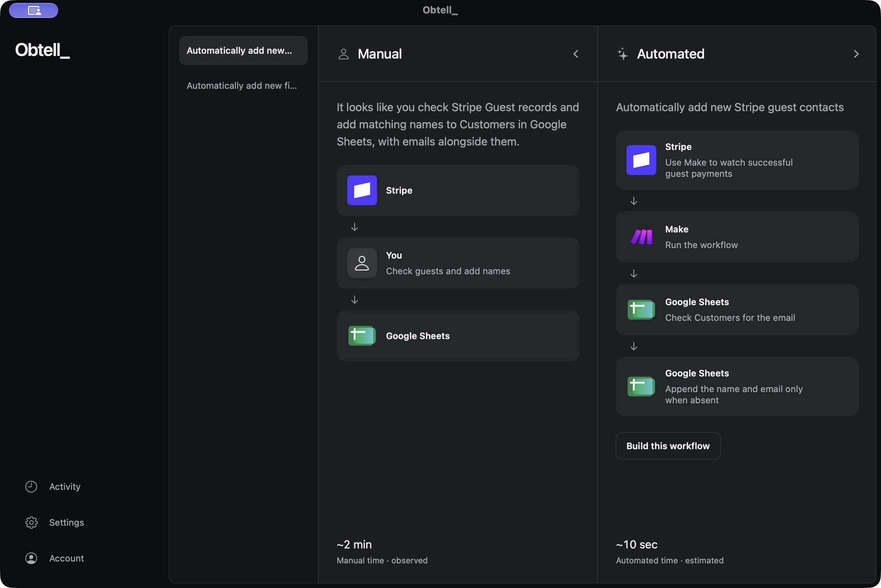Click the You person icon in Manual steps
The width and height of the screenshot is (881, 588).
362,263
